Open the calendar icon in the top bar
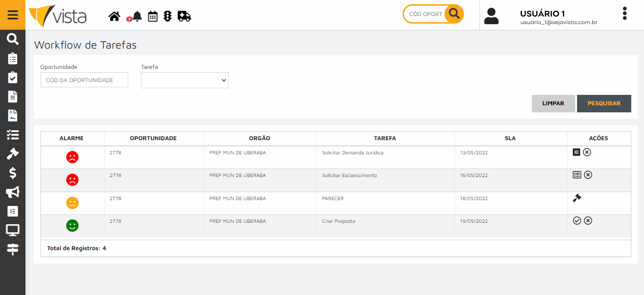 pyautogui.click(x=153, y=17)
